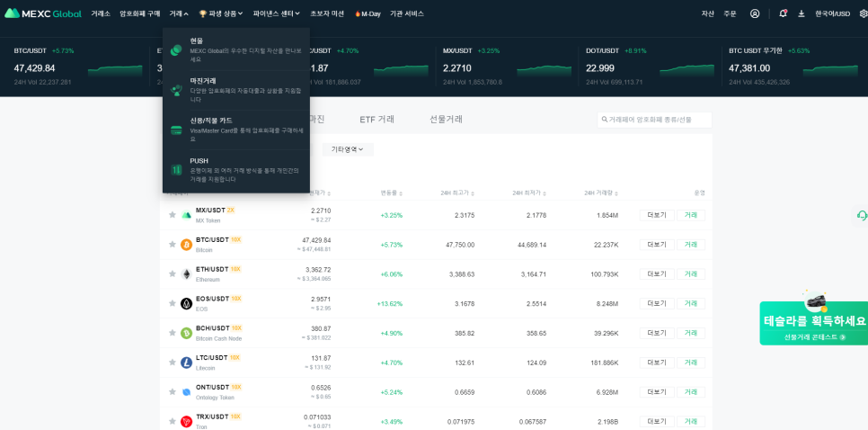Image resolution: width=868 pixels, height=430 pixels.
Task: Select 현물 in the dropdown
Action: click(236, 49)
